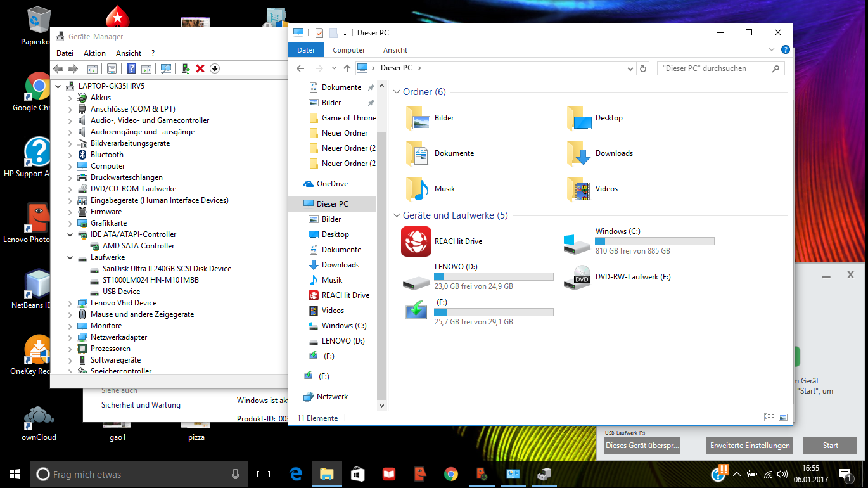Open the REACHit Drive icon under devices
The width and height of the screenshot is (868, 488).
(416, 241)
